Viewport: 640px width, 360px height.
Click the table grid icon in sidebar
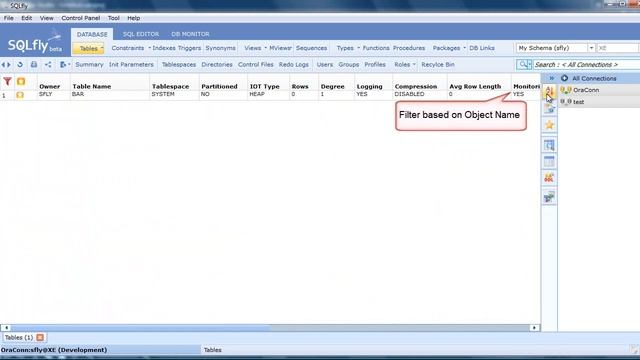click(x=549, y=161)
